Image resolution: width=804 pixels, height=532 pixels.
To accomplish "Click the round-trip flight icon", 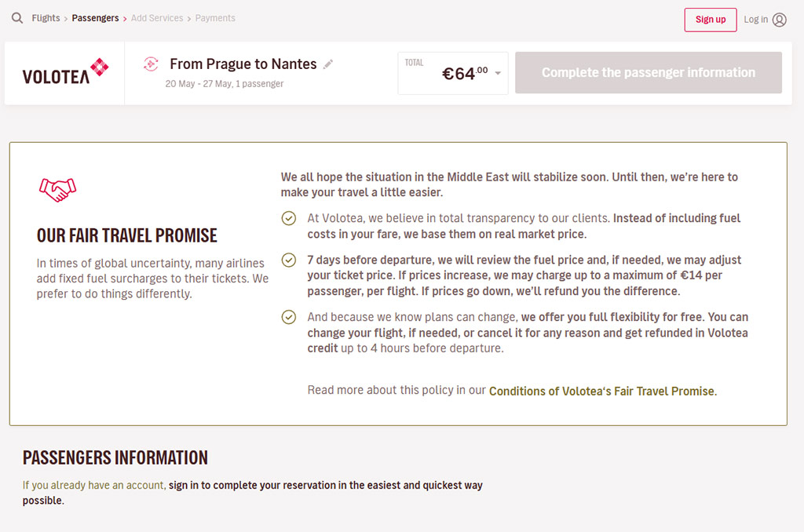I will tap(151, 64).
